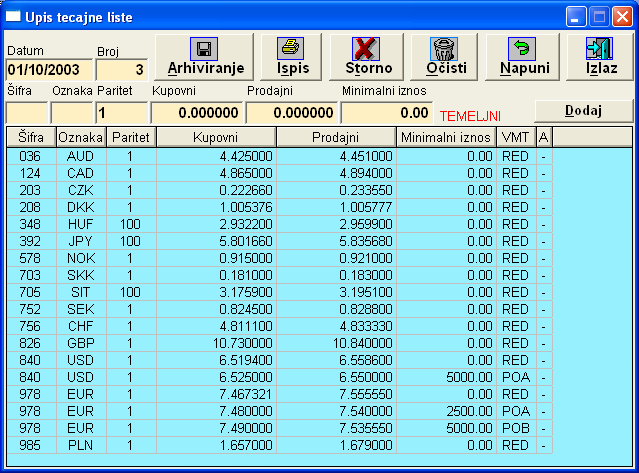Click the Kupovni column header
639x473 pixels.
215,136
